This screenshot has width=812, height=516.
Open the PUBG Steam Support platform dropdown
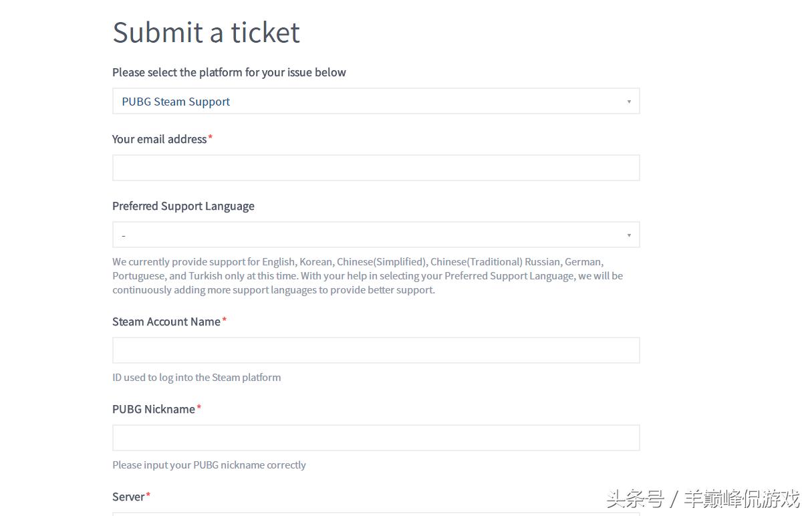pos(376,102)
